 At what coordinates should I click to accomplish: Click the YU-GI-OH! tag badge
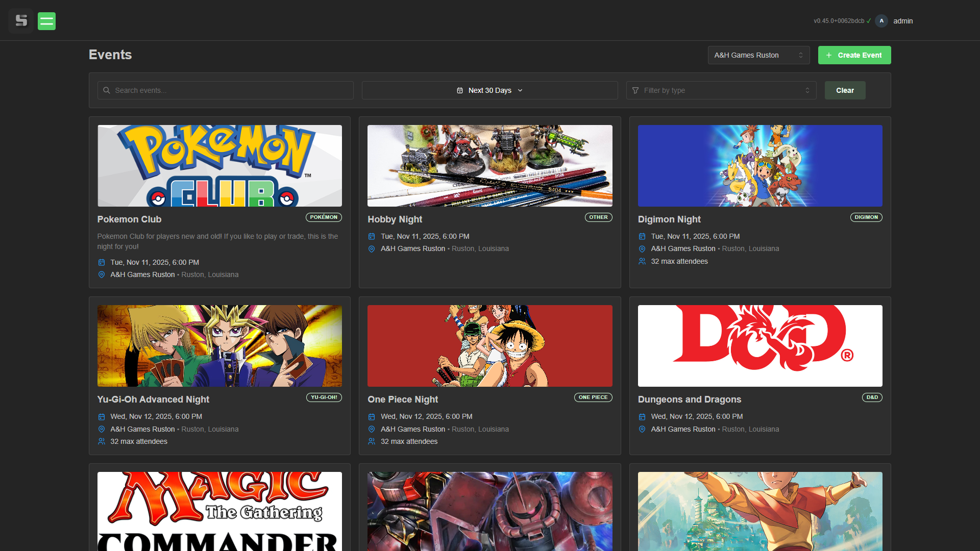coord(324,397)
